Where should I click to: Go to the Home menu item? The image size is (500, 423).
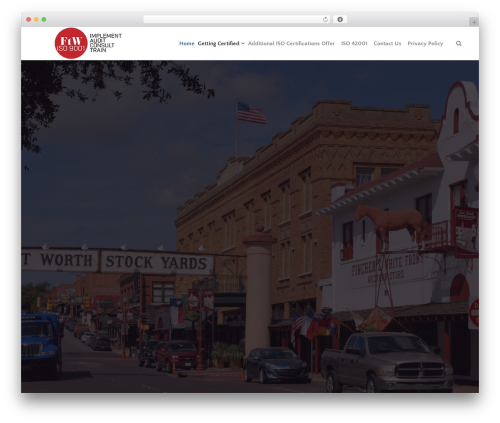point(187,43)
